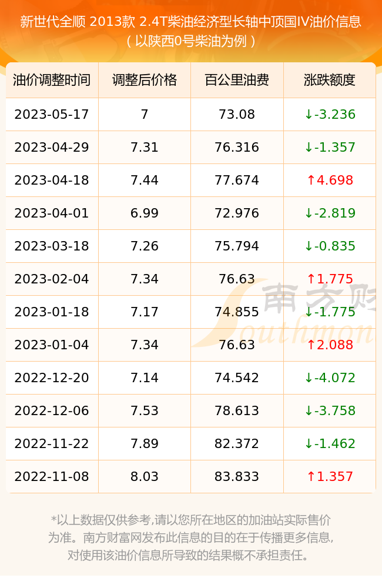The image size is (382, 588).
Task: Click the green down arrow beside -3.236
Action: [309, 115]
